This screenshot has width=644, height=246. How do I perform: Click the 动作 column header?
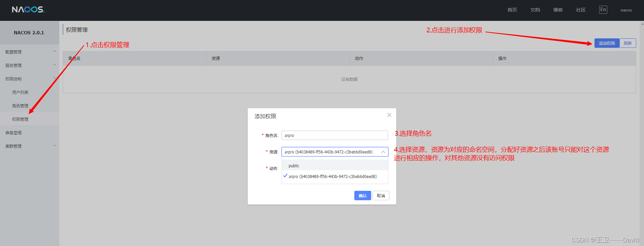pos(421,58)
